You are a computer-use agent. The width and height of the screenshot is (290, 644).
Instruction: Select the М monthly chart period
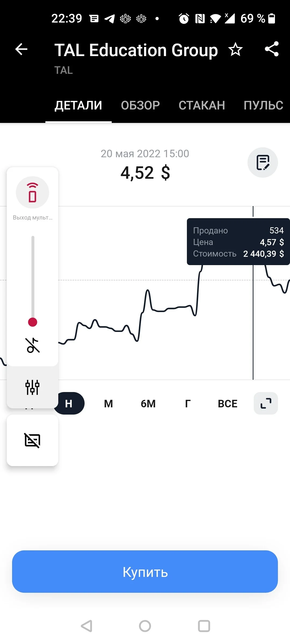click(x=108, y=403)
